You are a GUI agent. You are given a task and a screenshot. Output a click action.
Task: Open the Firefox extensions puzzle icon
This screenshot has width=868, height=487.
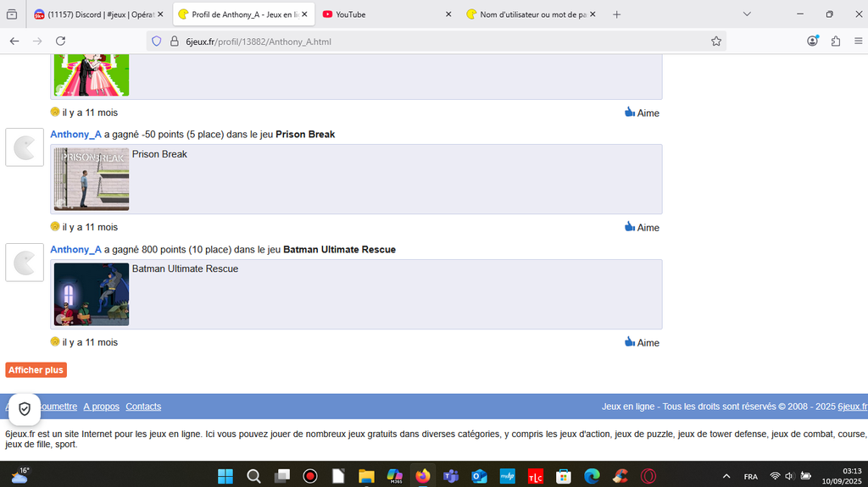coord(836,41)
